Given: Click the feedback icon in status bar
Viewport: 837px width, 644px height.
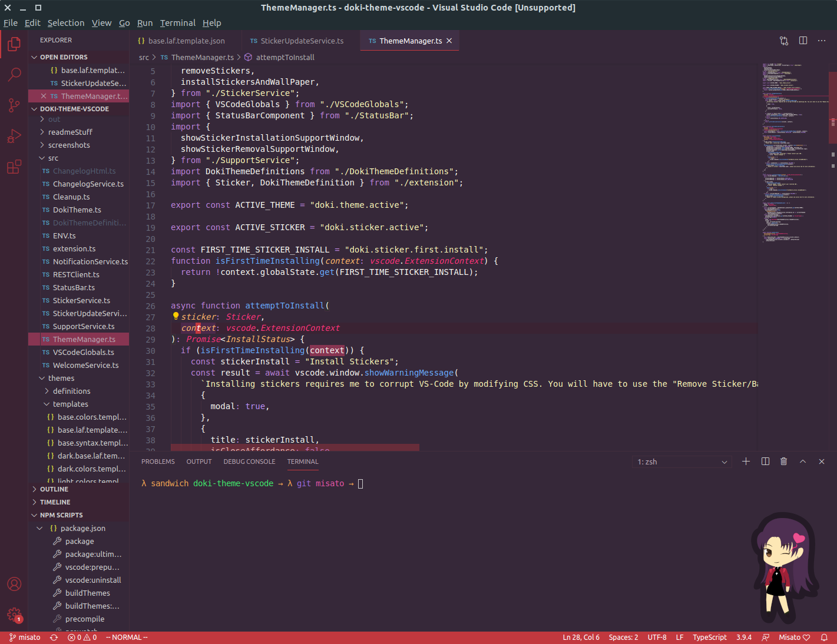Looking at the screenshot, I should tap(765, 638).
